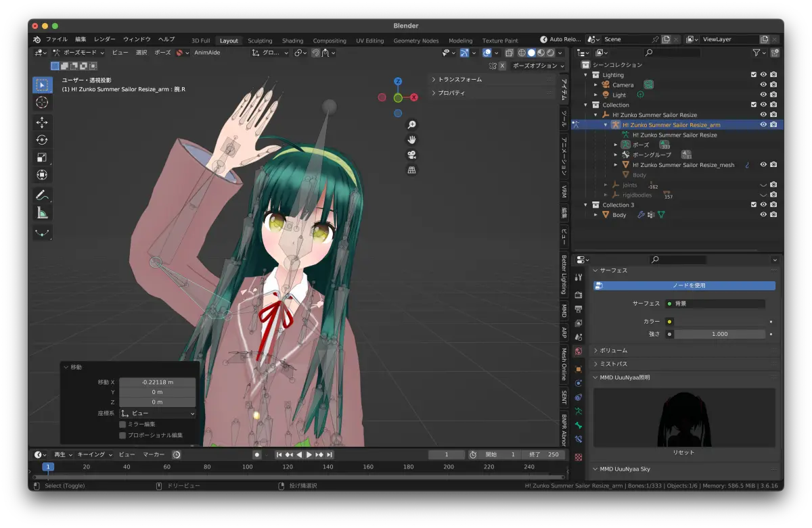The height and width of the screenshot is (528, 812).
Task: Select the Annotate pencil tool
Action: tap(42, 195)
